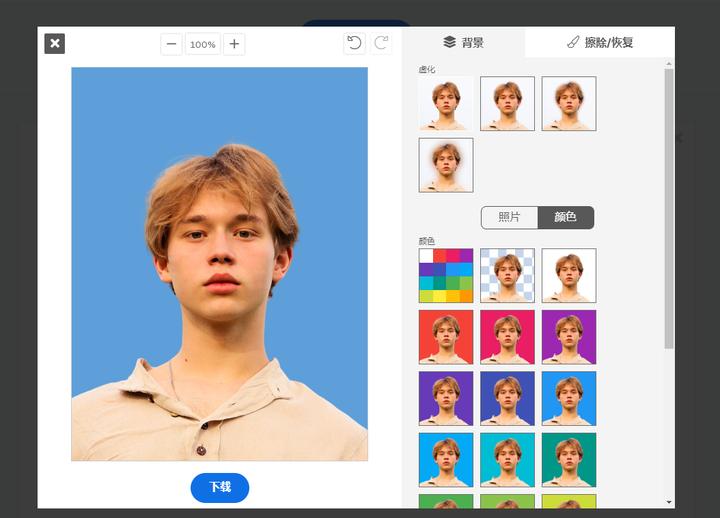Choose the third blur level thumbnail
The height and width of the screenshot is (518, 720).
569,103
